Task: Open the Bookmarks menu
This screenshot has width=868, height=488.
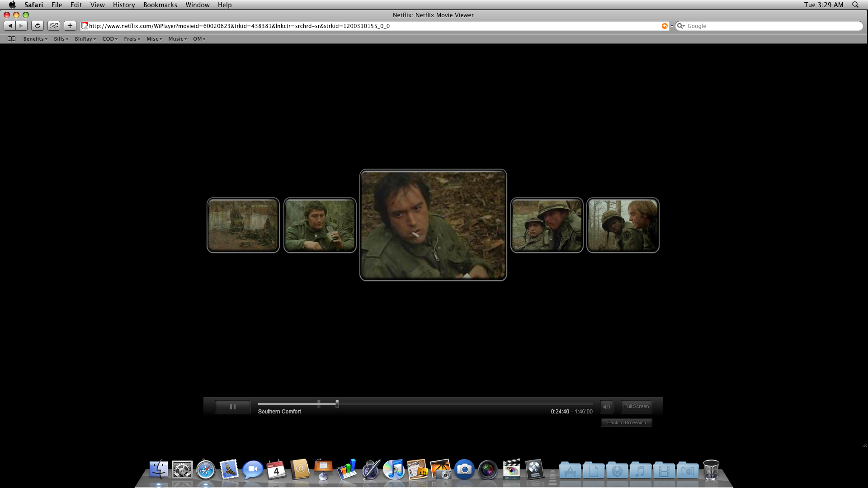Action: point(160,5)
